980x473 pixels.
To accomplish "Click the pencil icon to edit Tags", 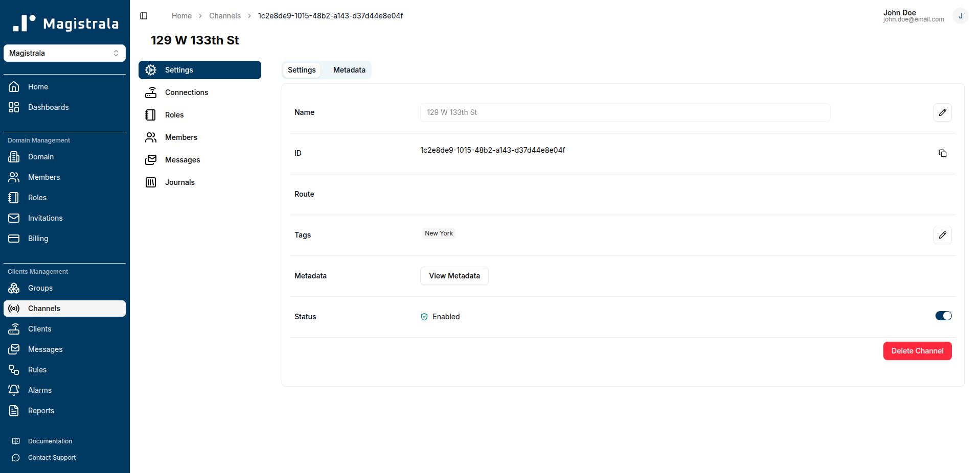I will pyautogui.click(x=942, y=235).
